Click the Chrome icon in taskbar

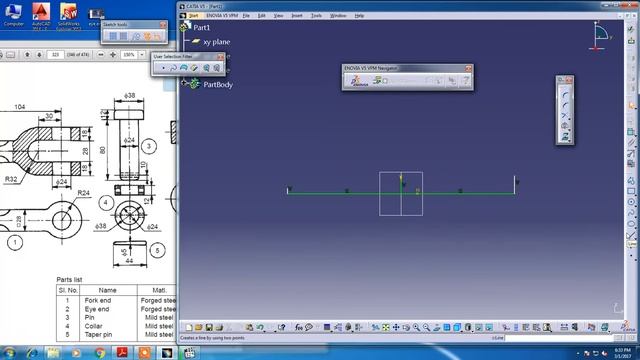(99, 353)
